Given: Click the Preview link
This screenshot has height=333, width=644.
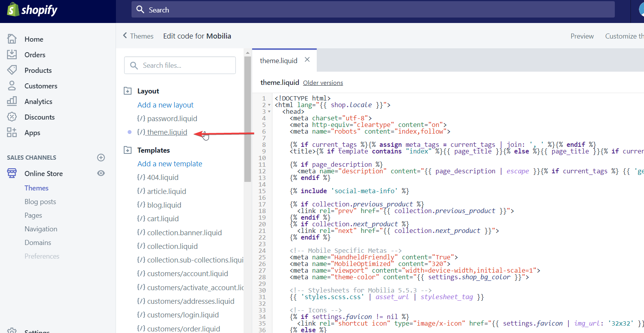Looking at the screenshot, I should click(582, 36).
